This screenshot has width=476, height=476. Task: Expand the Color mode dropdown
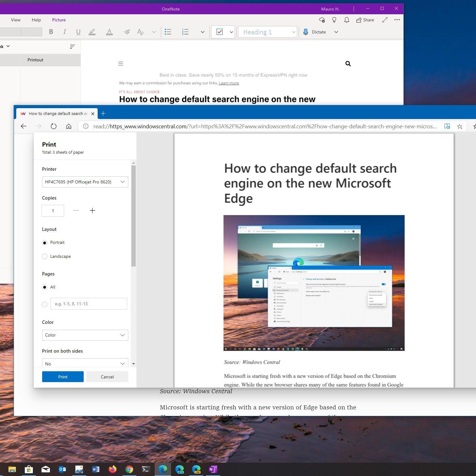click(85, 335)
